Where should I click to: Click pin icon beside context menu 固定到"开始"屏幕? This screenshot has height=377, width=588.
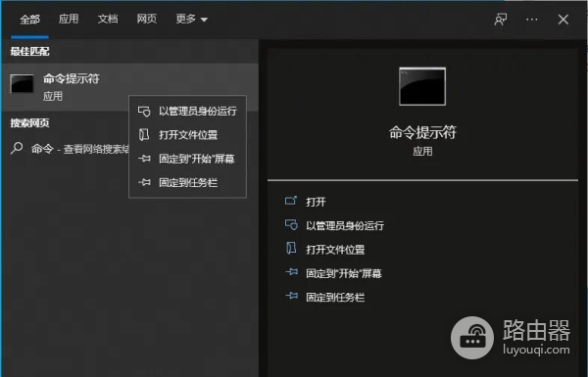coord(144,159)
